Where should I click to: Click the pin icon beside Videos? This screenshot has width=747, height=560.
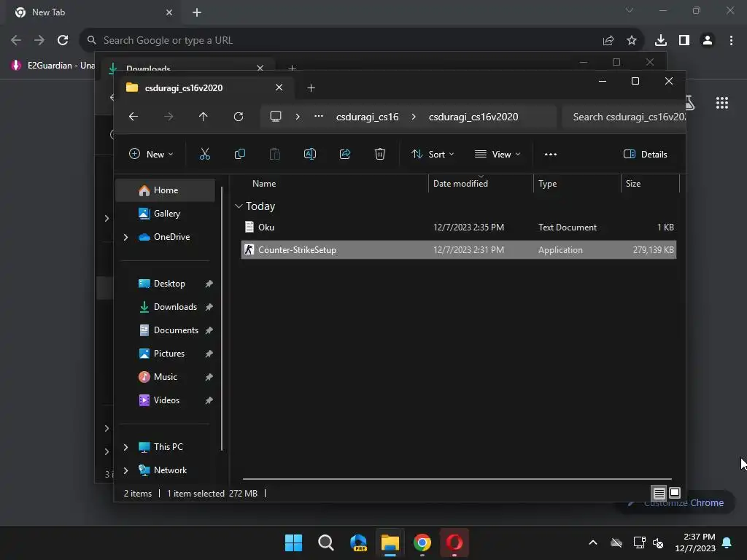[x=209, y=400]
